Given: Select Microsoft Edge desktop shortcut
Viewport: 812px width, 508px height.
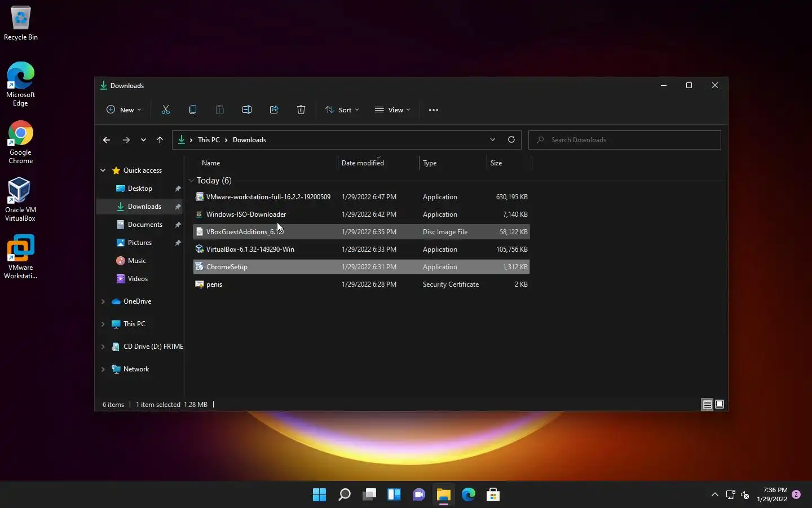Looking at the screenshot, I should (21, 84).
